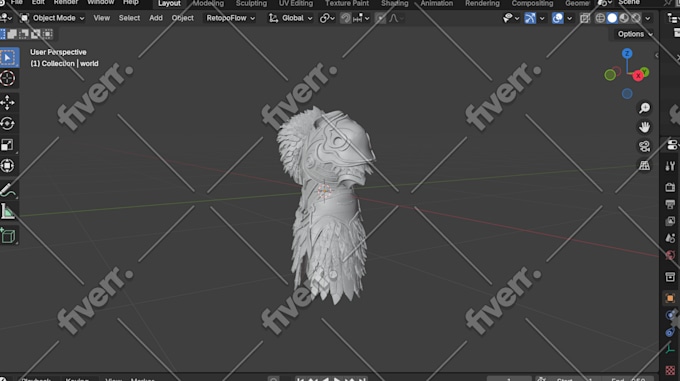Switch to the Shading workspace tab

(395, 3)
